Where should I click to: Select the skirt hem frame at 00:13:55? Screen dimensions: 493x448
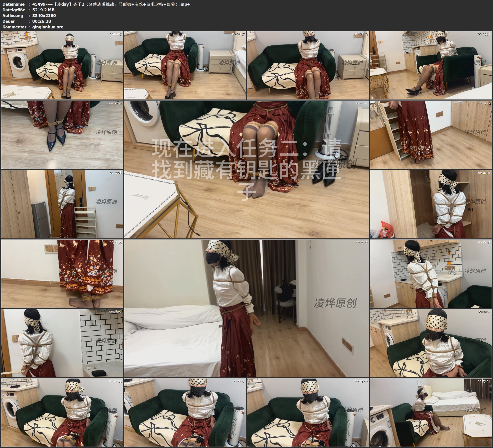[x=62, y=273]
